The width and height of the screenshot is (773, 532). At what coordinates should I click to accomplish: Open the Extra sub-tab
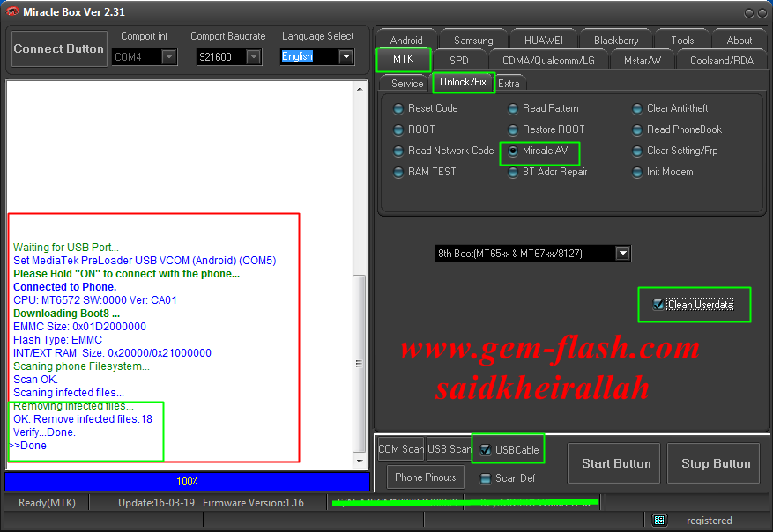click(x=509, y=84)
